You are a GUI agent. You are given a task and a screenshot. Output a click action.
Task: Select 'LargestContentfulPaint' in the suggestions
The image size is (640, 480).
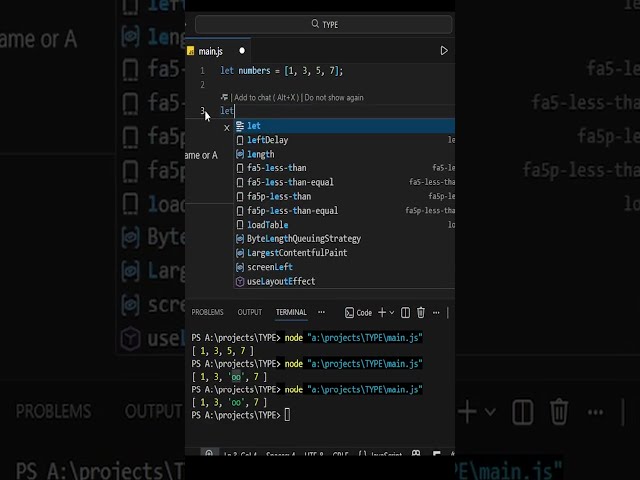(344, 253)
